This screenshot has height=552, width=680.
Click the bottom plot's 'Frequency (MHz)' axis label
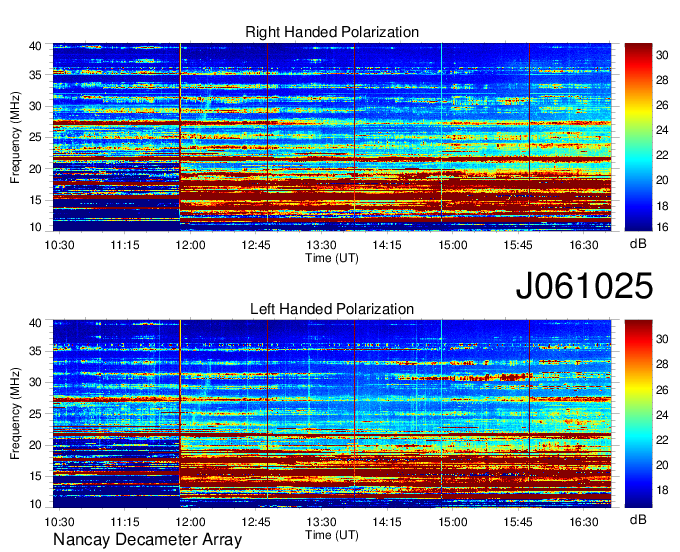coord(16,414)
